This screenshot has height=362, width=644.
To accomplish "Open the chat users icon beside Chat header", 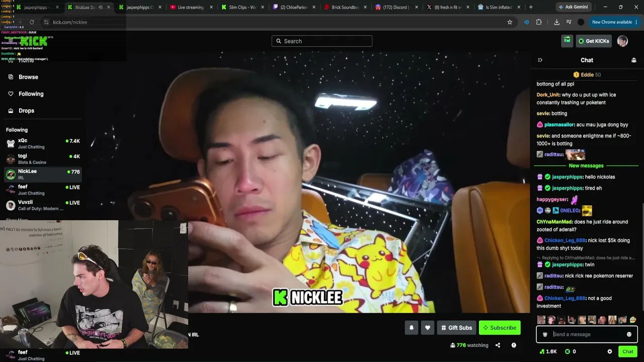I will pyautogui.click(x=634, y=60).
